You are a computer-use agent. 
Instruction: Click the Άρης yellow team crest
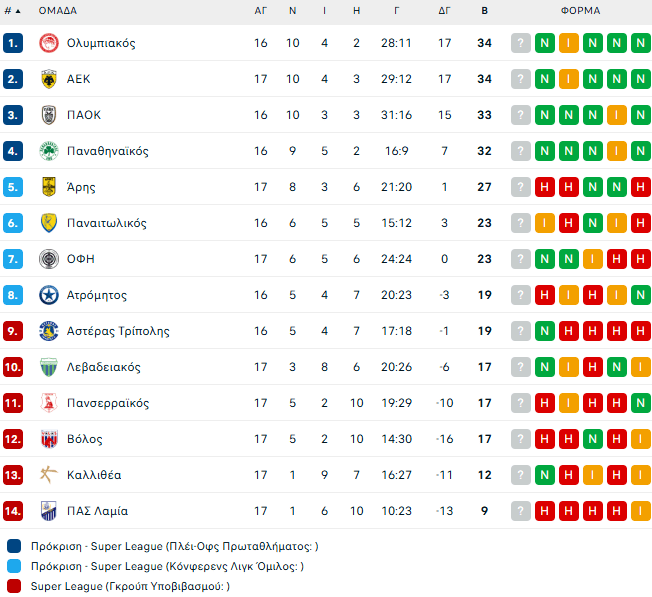tap(48, 187)
